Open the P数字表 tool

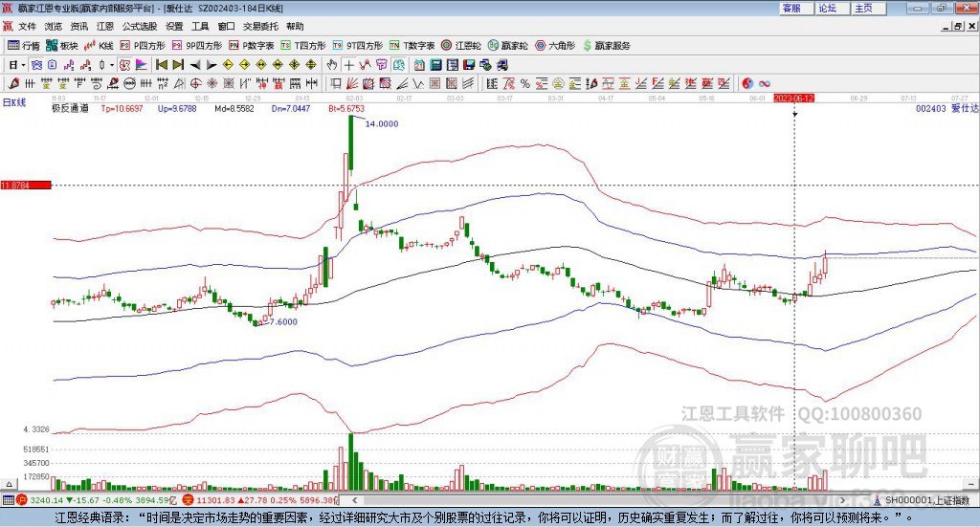click(x=252, y=46)
